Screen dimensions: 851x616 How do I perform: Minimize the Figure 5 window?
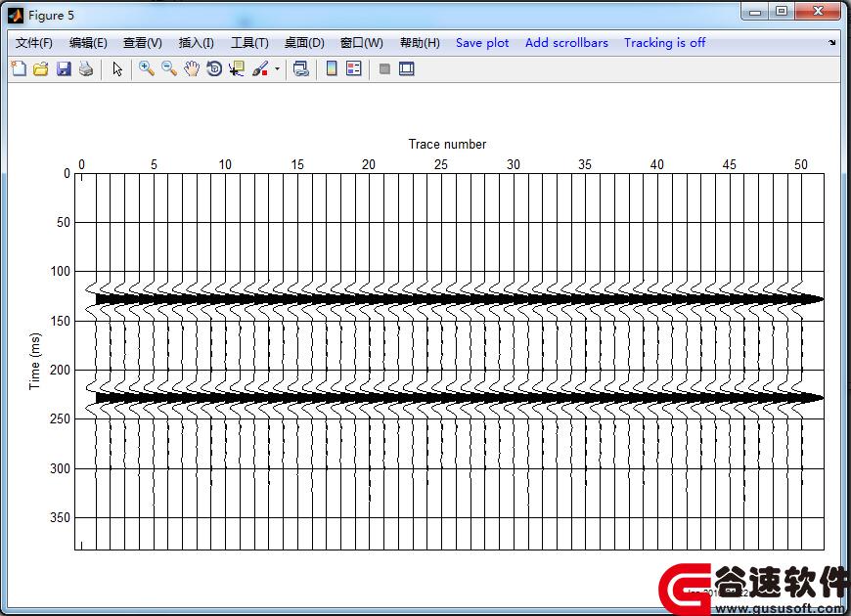click(754, 11)
